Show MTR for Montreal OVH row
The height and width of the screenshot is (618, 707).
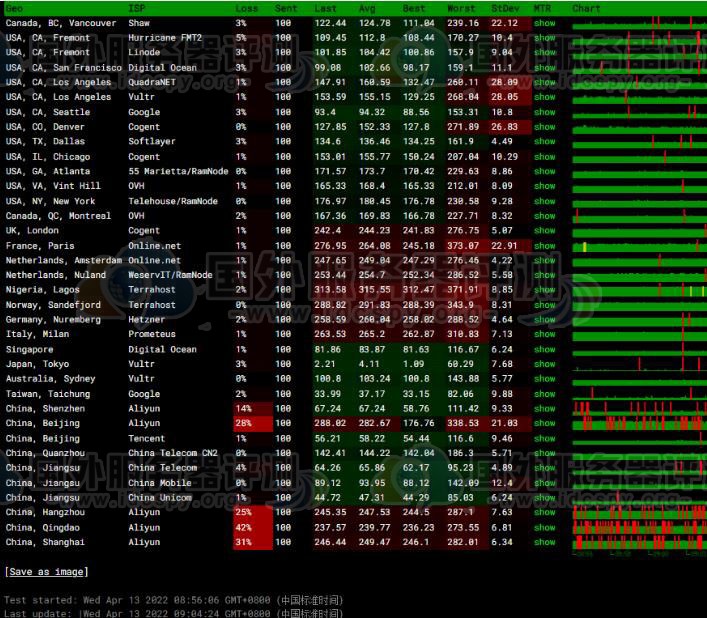545,216
